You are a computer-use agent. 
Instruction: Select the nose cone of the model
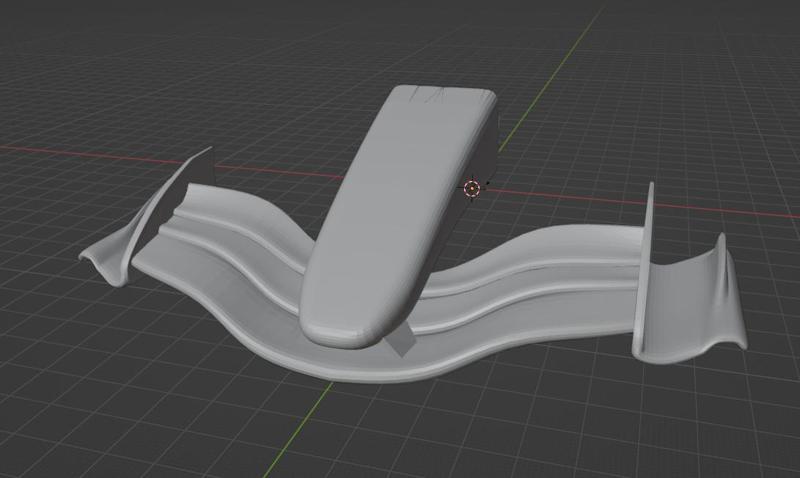coord(388,219)
